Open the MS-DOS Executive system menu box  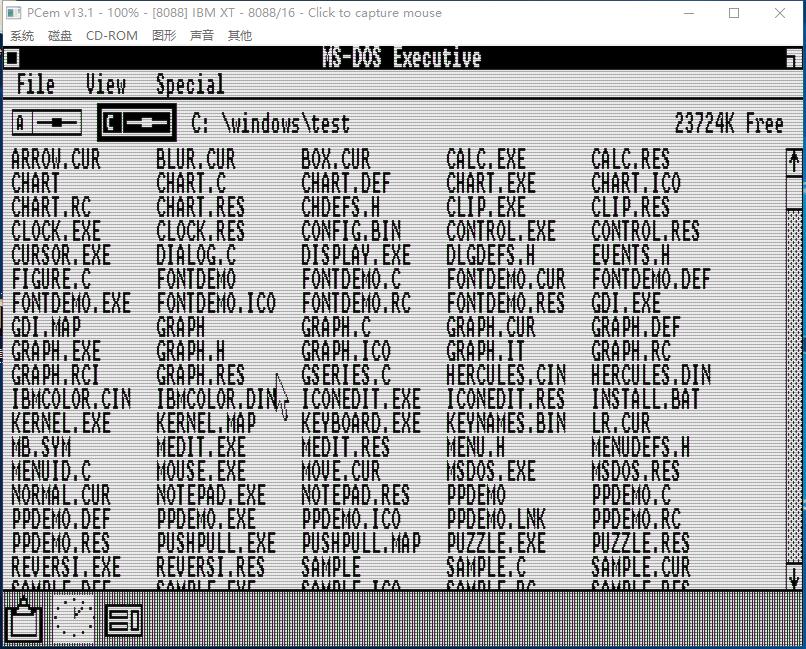click(12, 57)
